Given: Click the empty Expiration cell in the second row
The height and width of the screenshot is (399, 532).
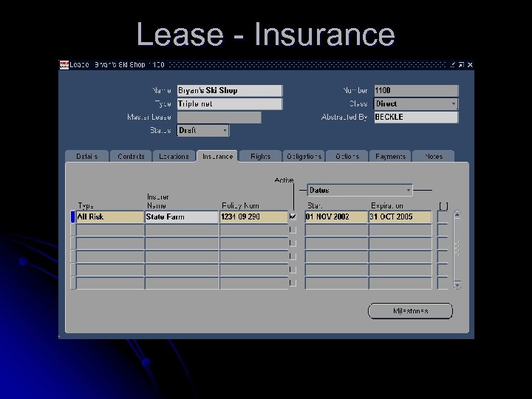Looking at the screenshot, I should tap(400, 230).
